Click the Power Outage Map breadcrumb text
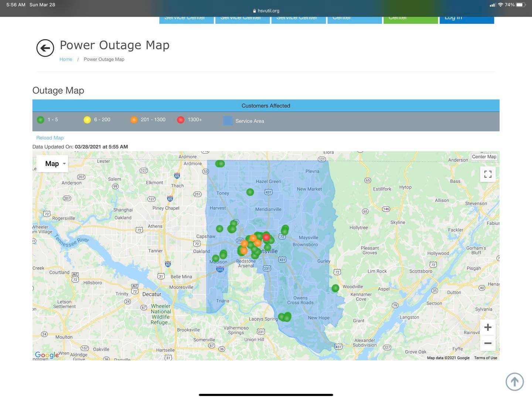 (104, 59)
